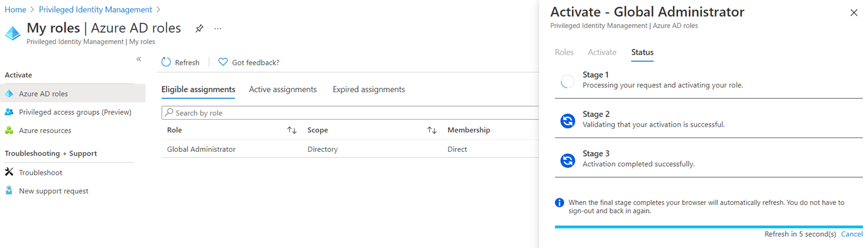Viewport: 868px width, 248px height.
Task: Collapse the left navigation menu
Action: pyautogui.click(x=139, y=59)
